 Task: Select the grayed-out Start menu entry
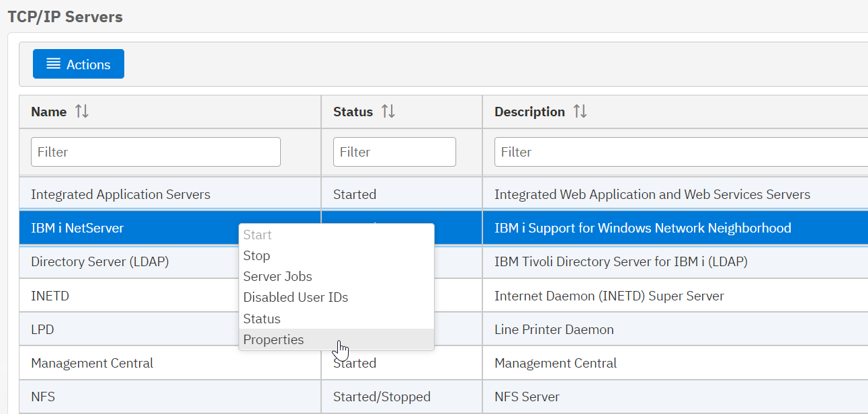pyautogui.click(x=336, y=235)
